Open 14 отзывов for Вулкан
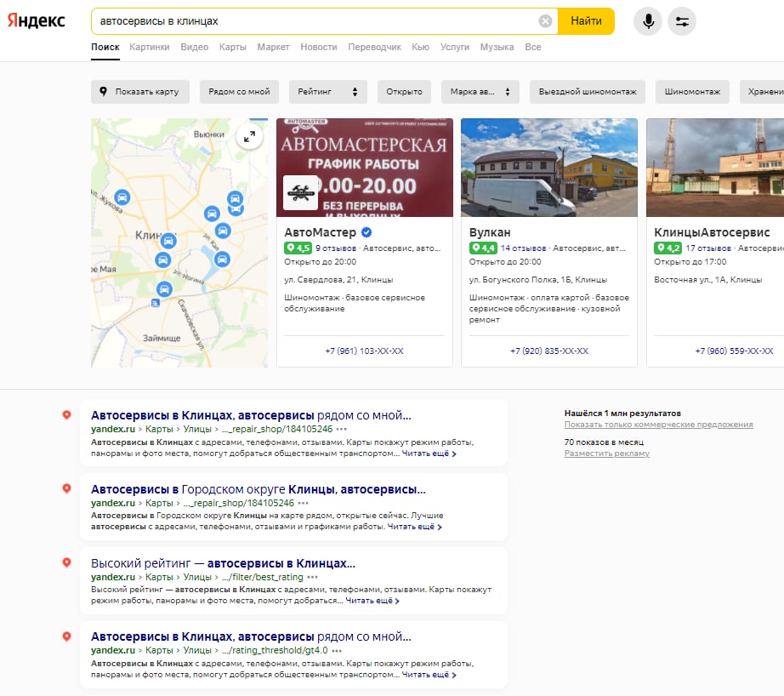 524,248
